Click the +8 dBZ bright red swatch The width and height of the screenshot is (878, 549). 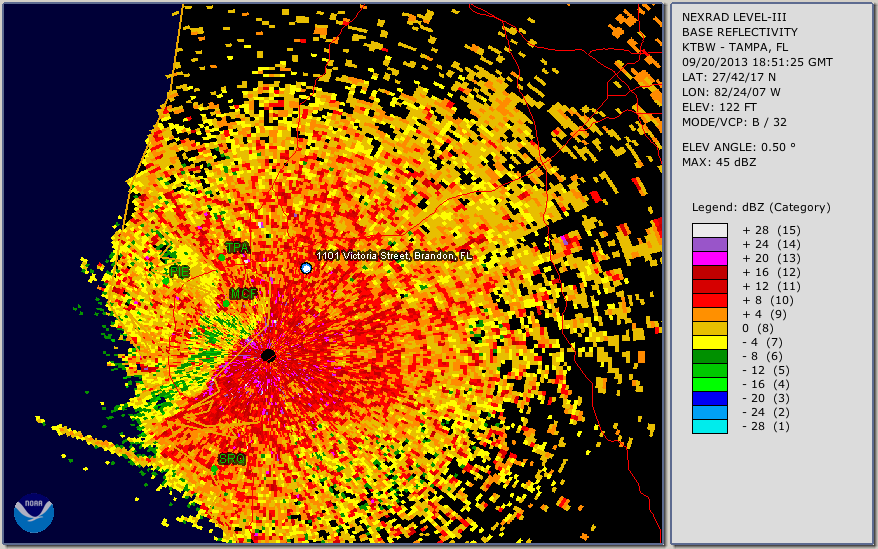(709, 300)
